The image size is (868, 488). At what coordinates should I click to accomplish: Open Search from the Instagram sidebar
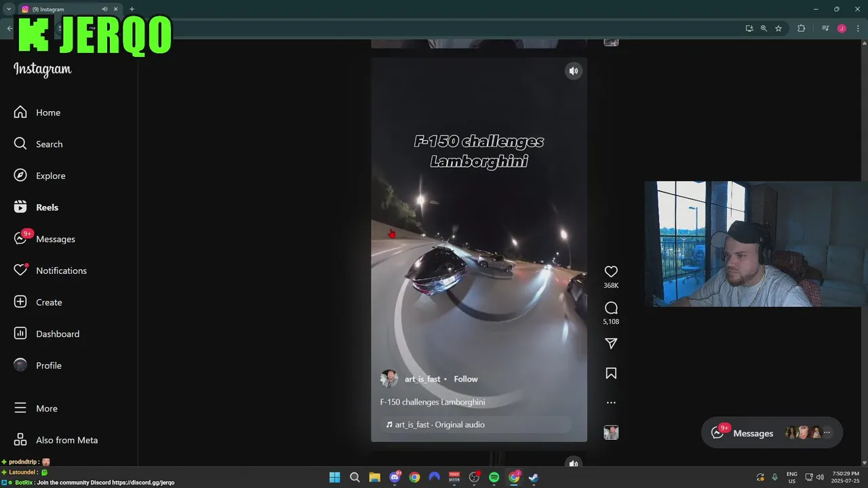click(39, 144)
